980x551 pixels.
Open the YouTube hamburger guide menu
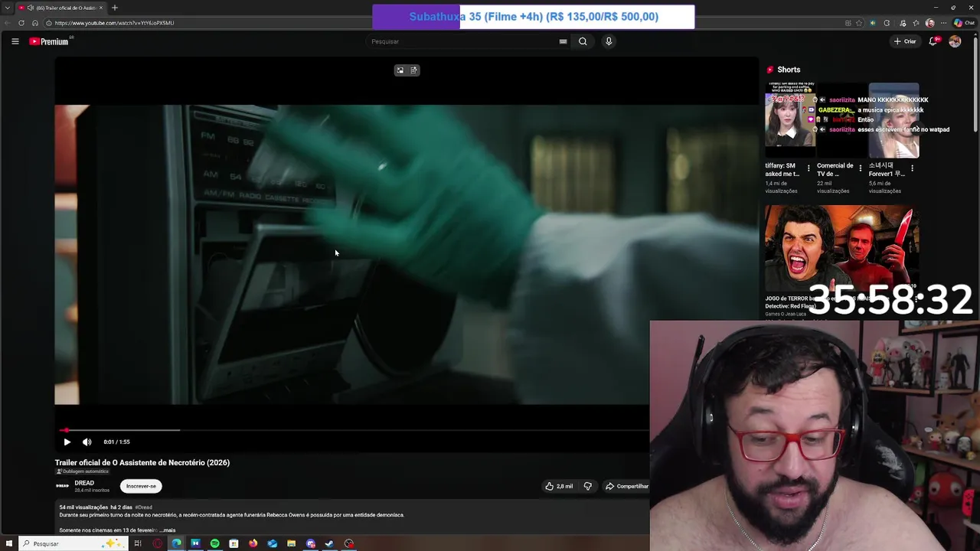click(x=15, y=41)
